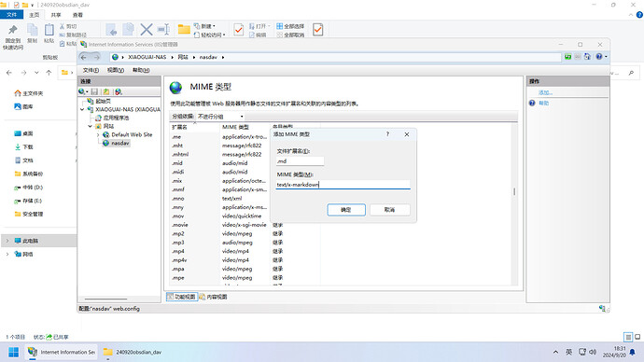Image resolution: width=644 pixels, height=362 pixels.
Task: Close the Add MIME Type dialog
Action: click(x=407, y=134)
